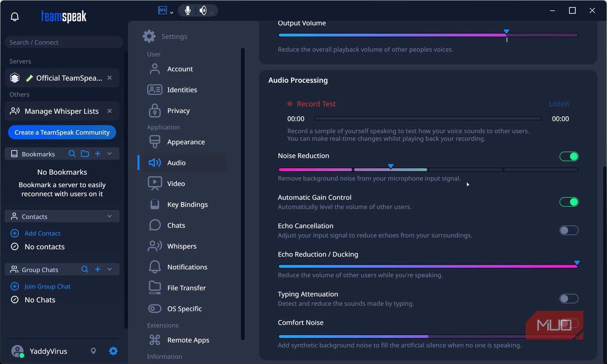Open the AFK status dropdown arrow
Viewport: 607px width, 364px height.
click(x=171, y=13)
